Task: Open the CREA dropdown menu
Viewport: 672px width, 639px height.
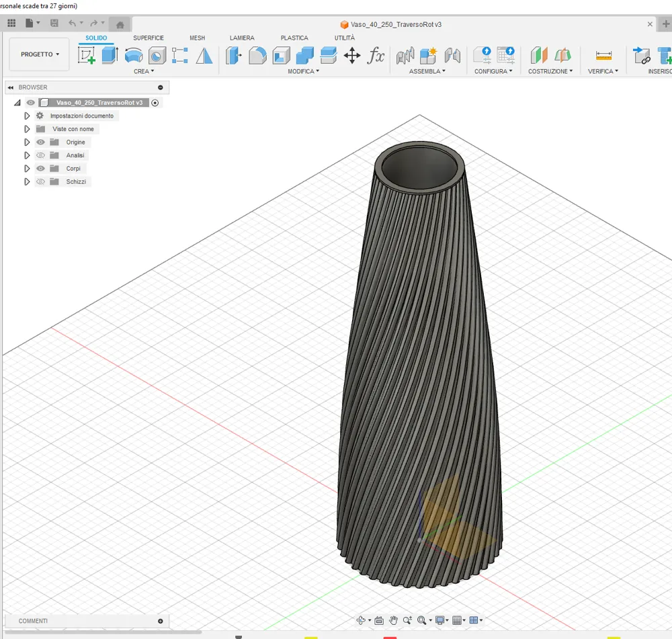Action: point(144,71)
